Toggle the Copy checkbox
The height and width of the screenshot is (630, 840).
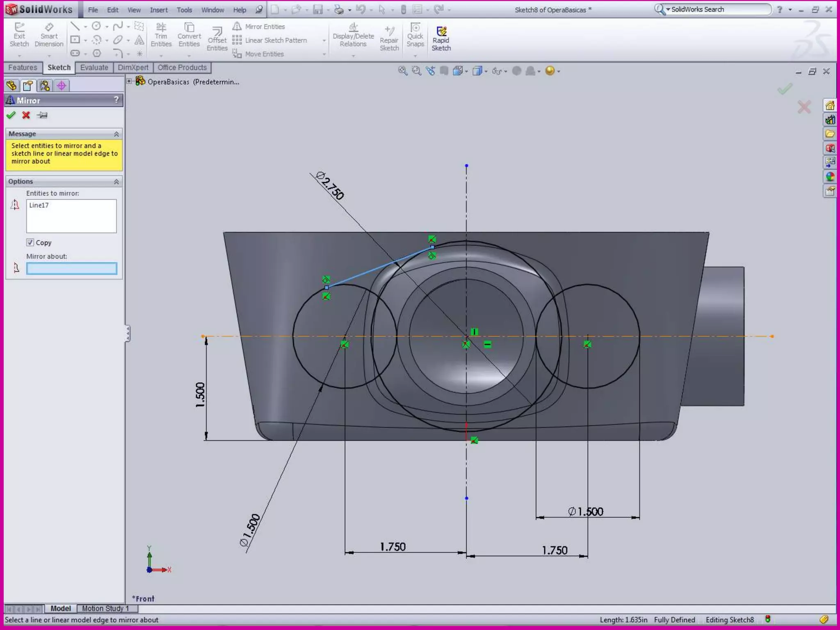(x=30, y=242)
